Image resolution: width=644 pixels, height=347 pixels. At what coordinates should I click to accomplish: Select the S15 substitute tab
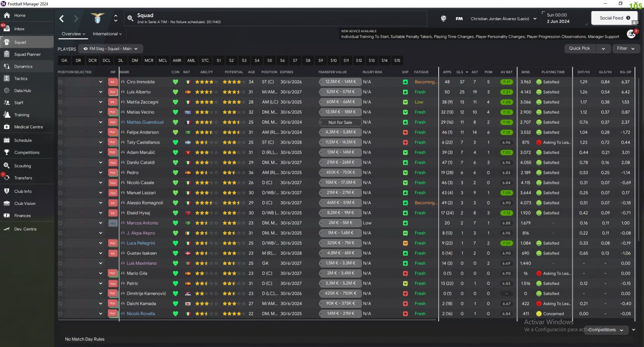tap(397, 60)
